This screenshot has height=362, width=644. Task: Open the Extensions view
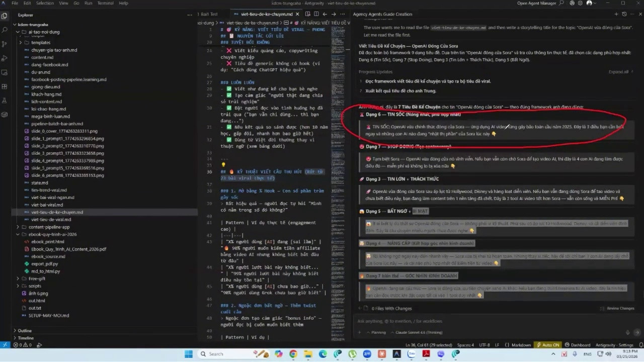point(5,86)
